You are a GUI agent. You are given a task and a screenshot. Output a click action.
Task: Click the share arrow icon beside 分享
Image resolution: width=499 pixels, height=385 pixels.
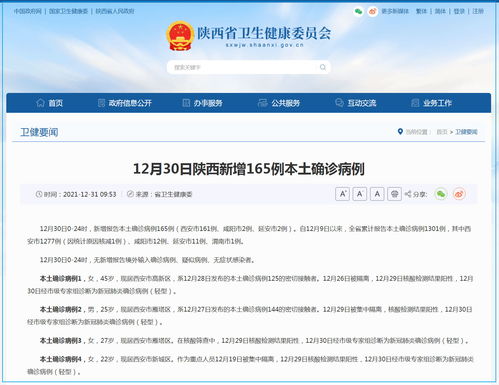click(408, 194)
